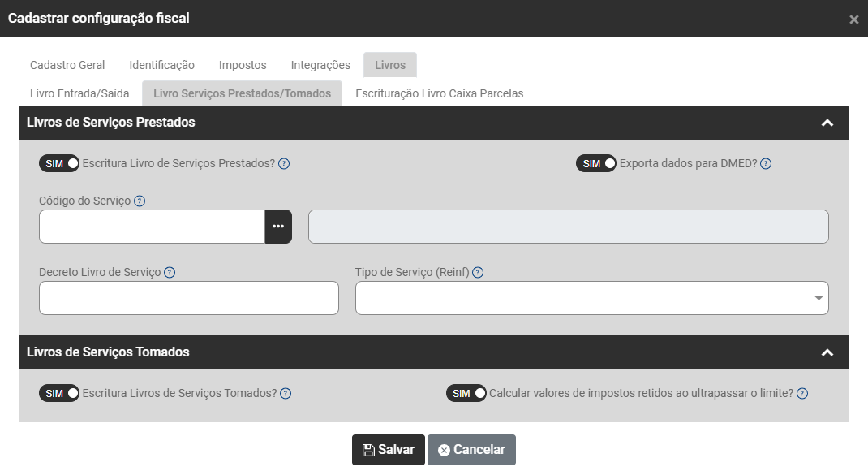This screenshot has height=471, width=868.
Task: Toggle Escritura Livros de Serviços Tomados switch
Action: tap(59, 393)
